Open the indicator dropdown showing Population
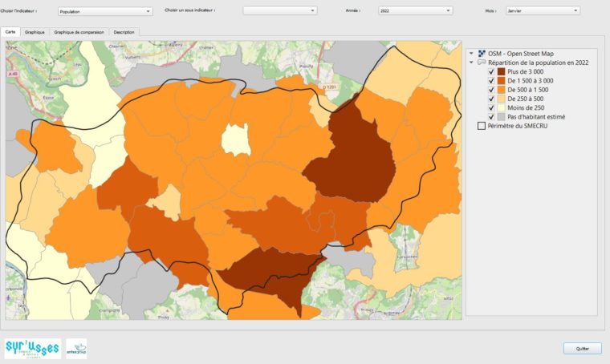Image resolution: width=610 pixels, height=364 pixels. tap(105, 11)
